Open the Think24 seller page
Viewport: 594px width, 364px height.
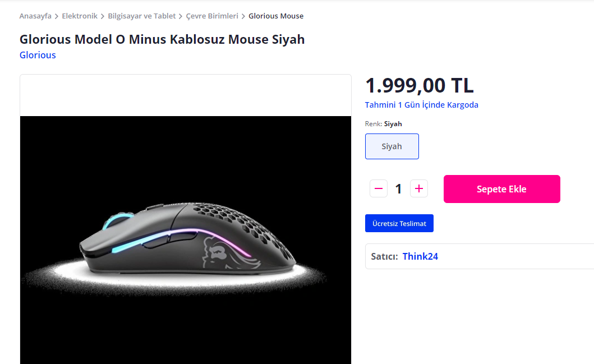click(420, 256)
